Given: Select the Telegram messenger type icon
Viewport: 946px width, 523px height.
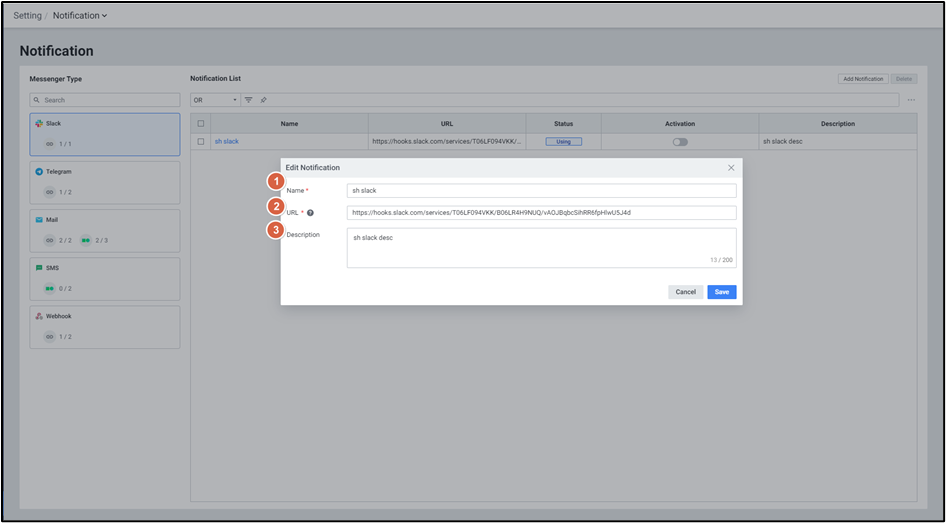Looking at the screenshot, I should (x=39, y=172).
